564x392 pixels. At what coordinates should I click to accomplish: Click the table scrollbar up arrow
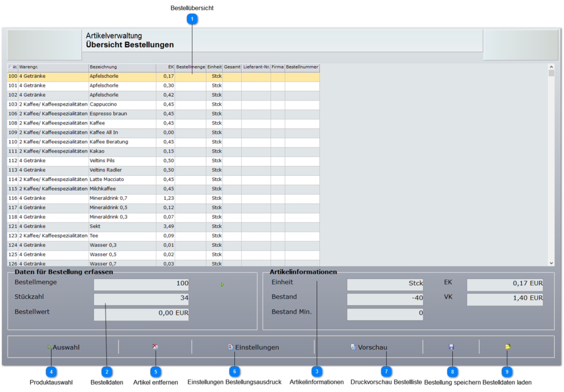(x=551, y=67)
